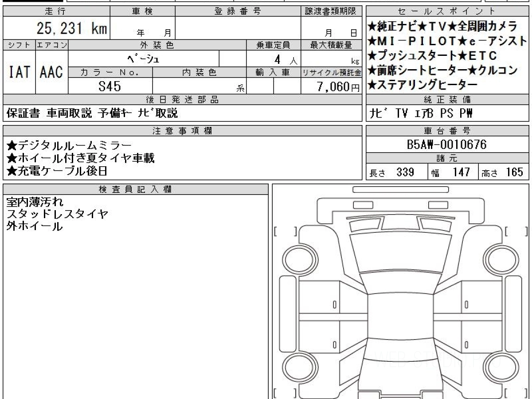The width and height of the screenshot is (532, 399).
Task: Select the note ★充電ケーブル後日
Action: [58, 171]
